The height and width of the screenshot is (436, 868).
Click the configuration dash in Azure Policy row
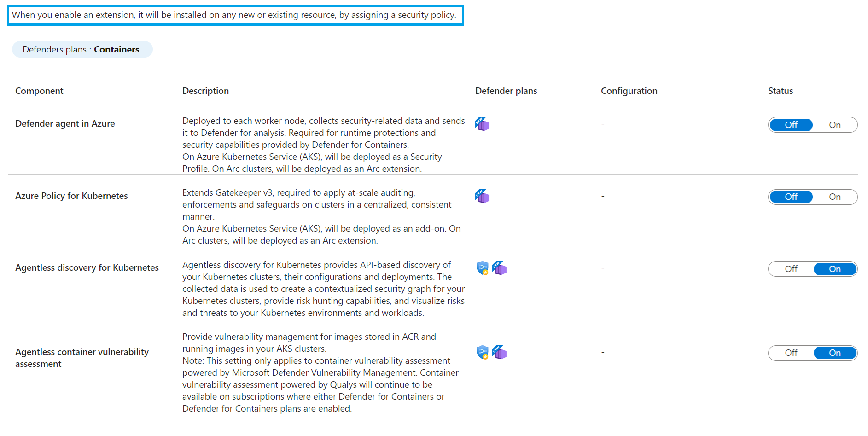point(603,196)
